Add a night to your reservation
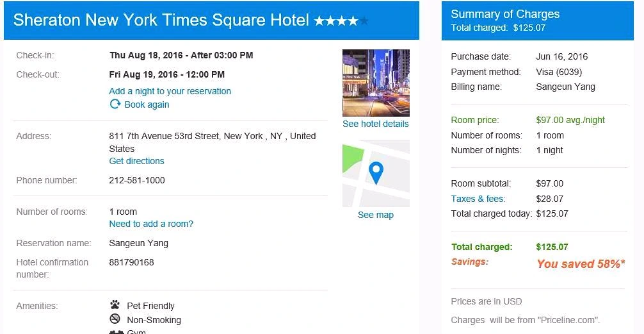 tap(170, 91)
